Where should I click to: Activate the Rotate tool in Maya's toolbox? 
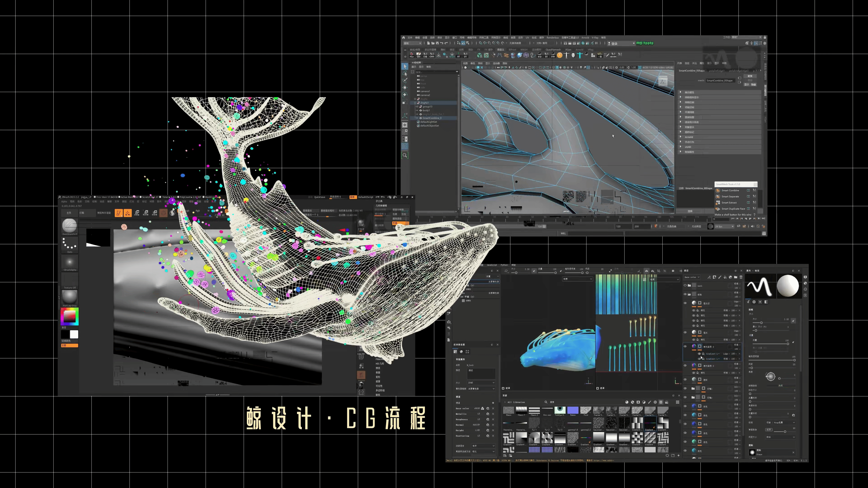[x=405, y=95]
